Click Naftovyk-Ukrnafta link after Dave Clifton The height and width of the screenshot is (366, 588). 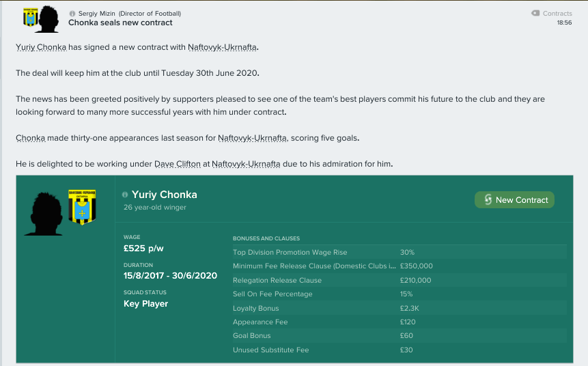[246, 164]
